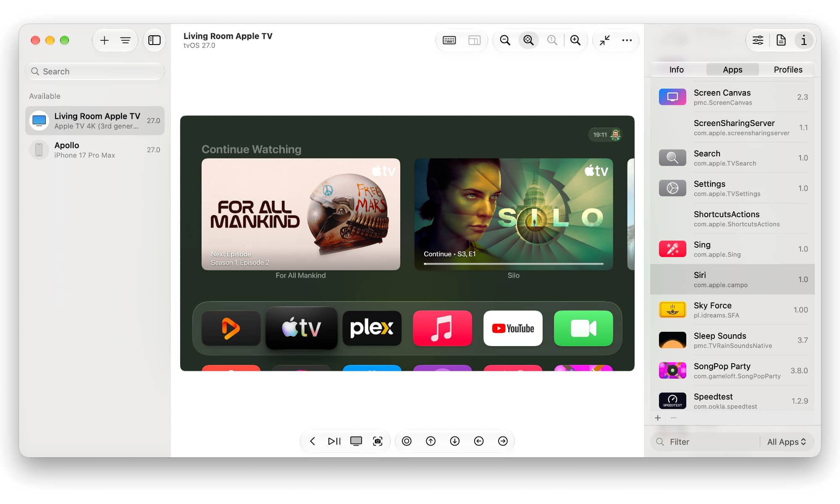Select the Sing app row
This screenshot has height=504, width=840.
tap(732, 249)
